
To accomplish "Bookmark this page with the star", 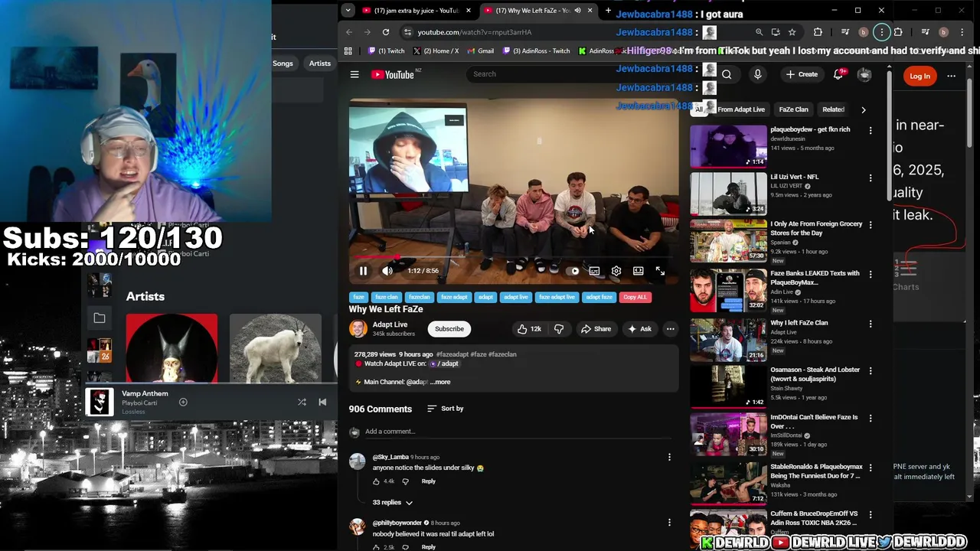I will [x=792, y=32].
